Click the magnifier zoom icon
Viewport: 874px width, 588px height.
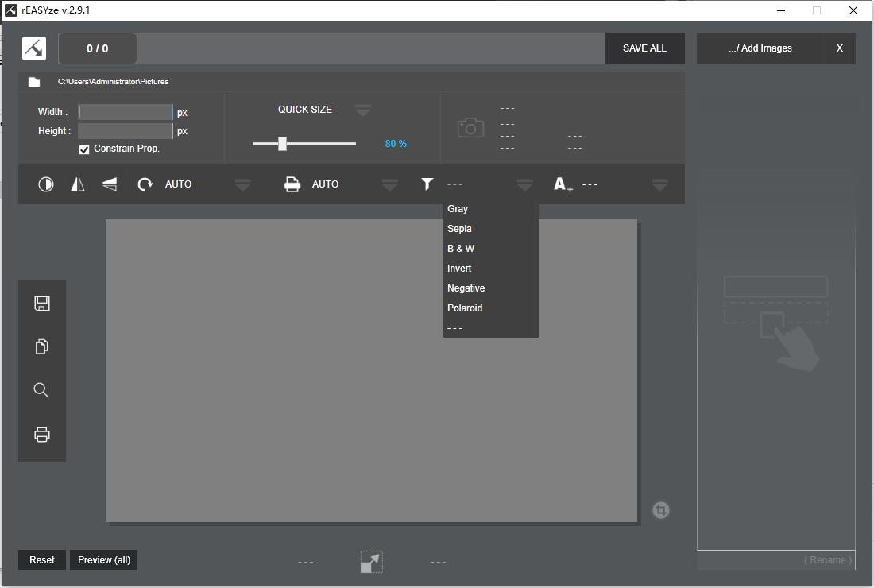click(41, 390)
